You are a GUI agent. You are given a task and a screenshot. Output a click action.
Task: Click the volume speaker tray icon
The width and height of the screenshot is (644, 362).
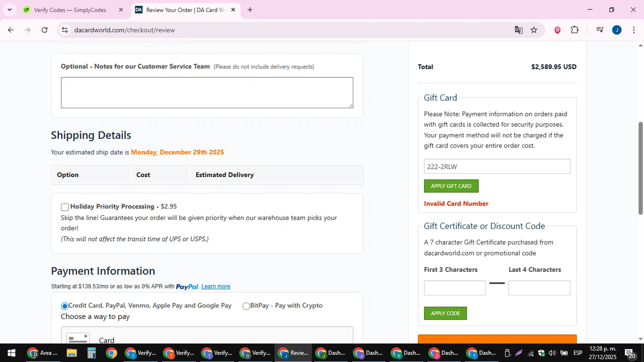click(552, 353)
